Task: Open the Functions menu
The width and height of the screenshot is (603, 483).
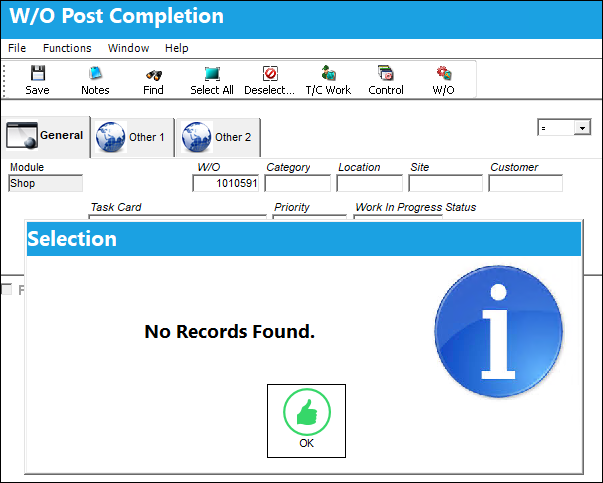Action: 67,48
